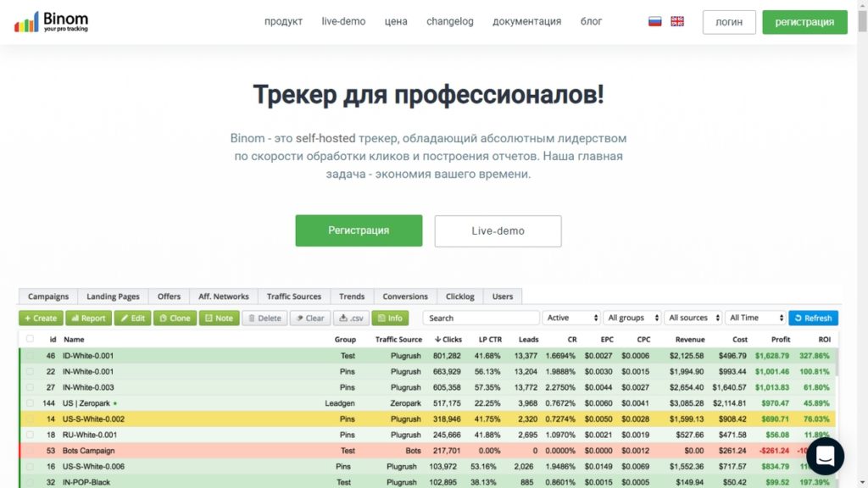Check the ID-White-0.001 row checkbox
868x488 pixels.
pos(30,356)
